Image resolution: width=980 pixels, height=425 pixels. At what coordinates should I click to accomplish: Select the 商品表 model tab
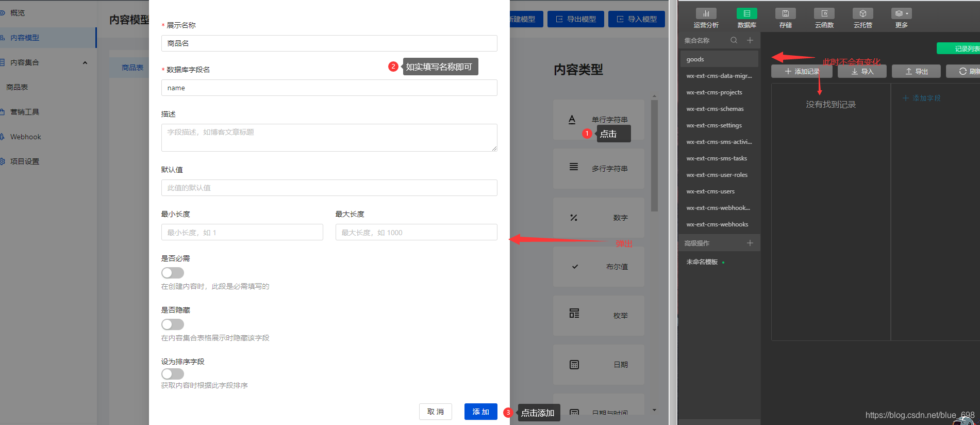pyautogui.click(x=132, y=68)
